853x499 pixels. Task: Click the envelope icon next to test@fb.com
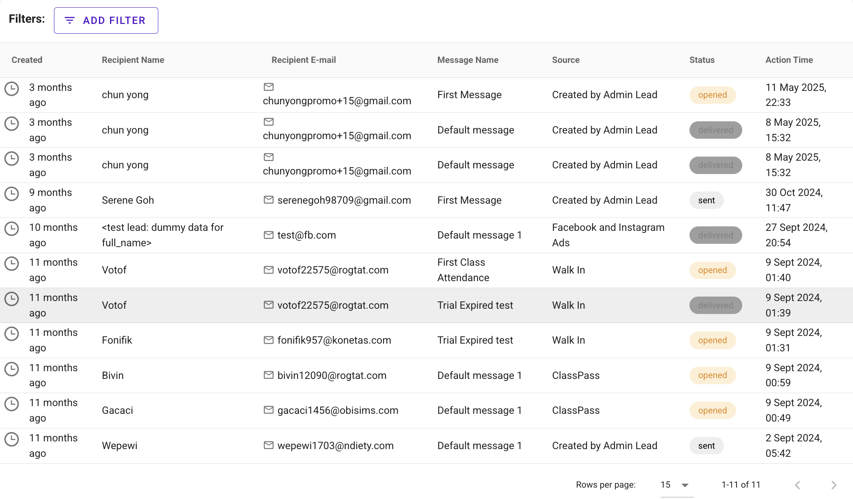tap(268, 235)
